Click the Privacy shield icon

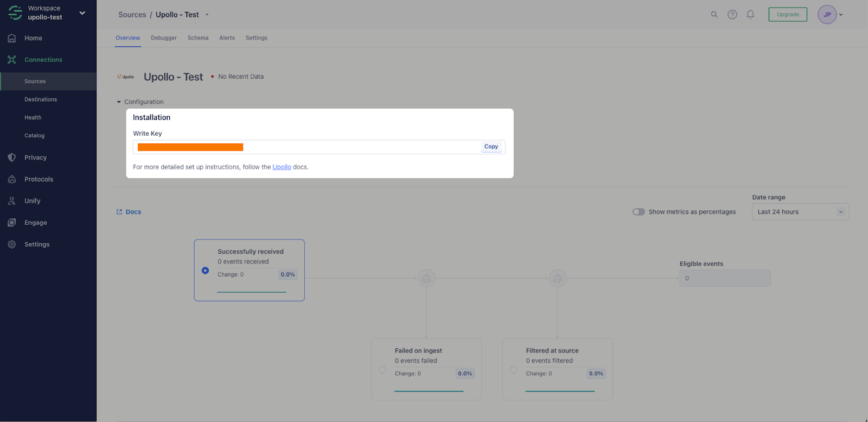(11, 158)
